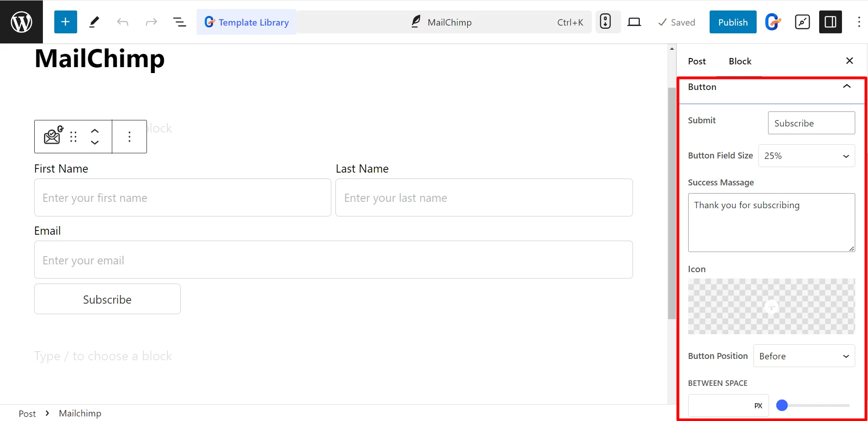Toggle the Settings sidebar panel icon
The width and height of the screenshot is (868, 421).
coord(831,22)
